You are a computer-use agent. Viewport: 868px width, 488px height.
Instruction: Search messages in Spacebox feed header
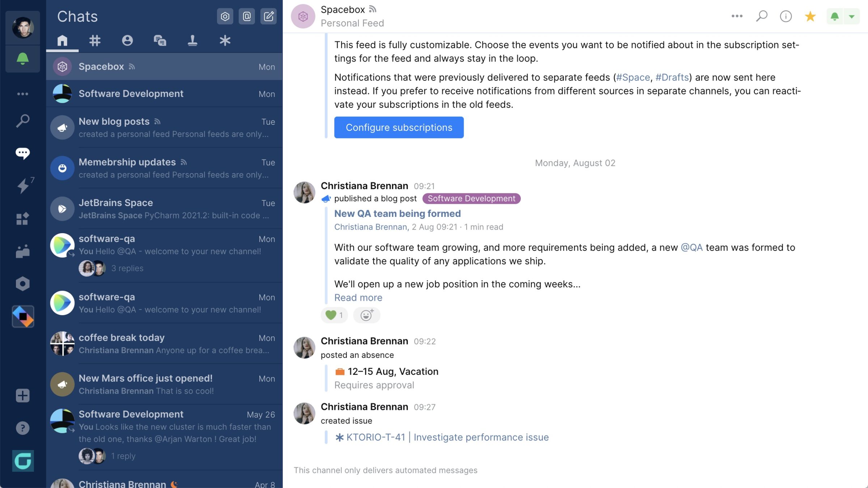click(x=761, y=16)
